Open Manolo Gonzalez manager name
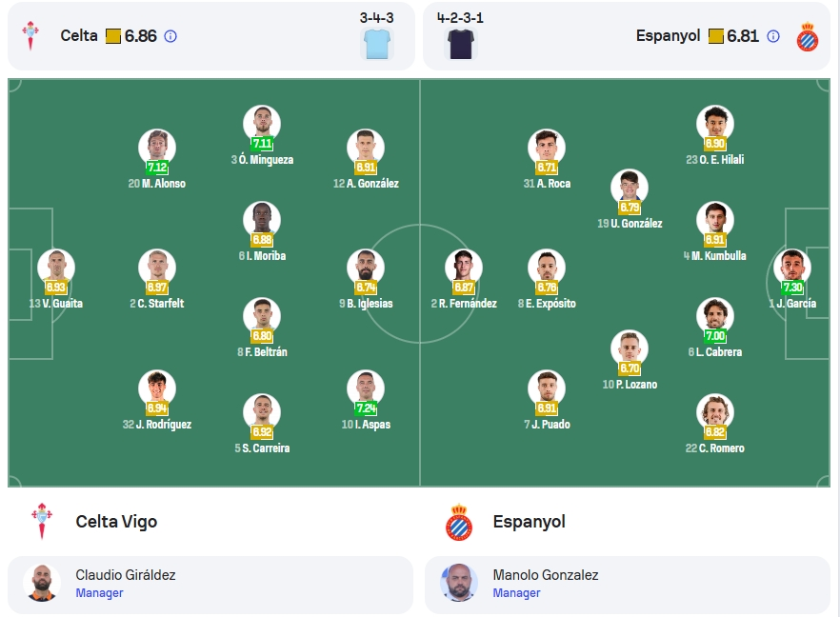 click(546, 575)
